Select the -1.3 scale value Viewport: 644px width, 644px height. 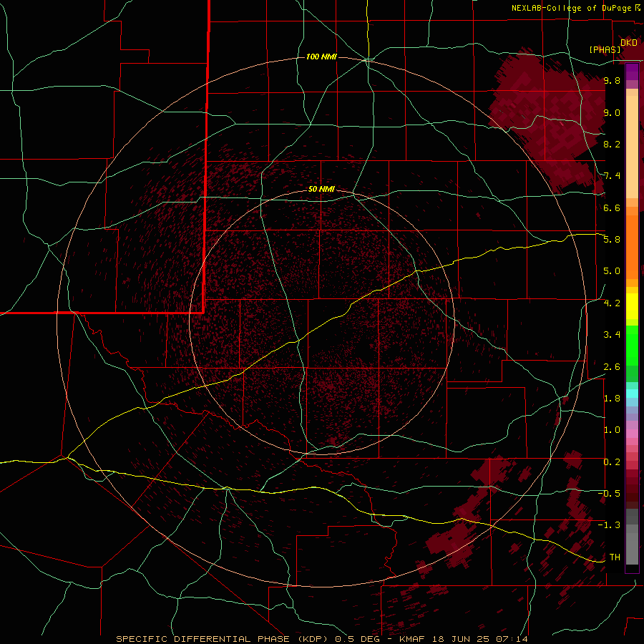point(609,525)
